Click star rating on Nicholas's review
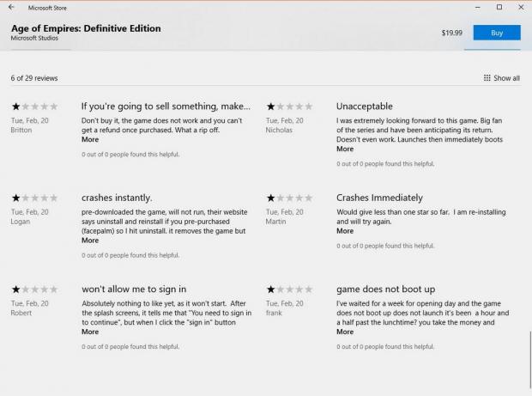Screen dimensions: 532x396 pos(289,107)
